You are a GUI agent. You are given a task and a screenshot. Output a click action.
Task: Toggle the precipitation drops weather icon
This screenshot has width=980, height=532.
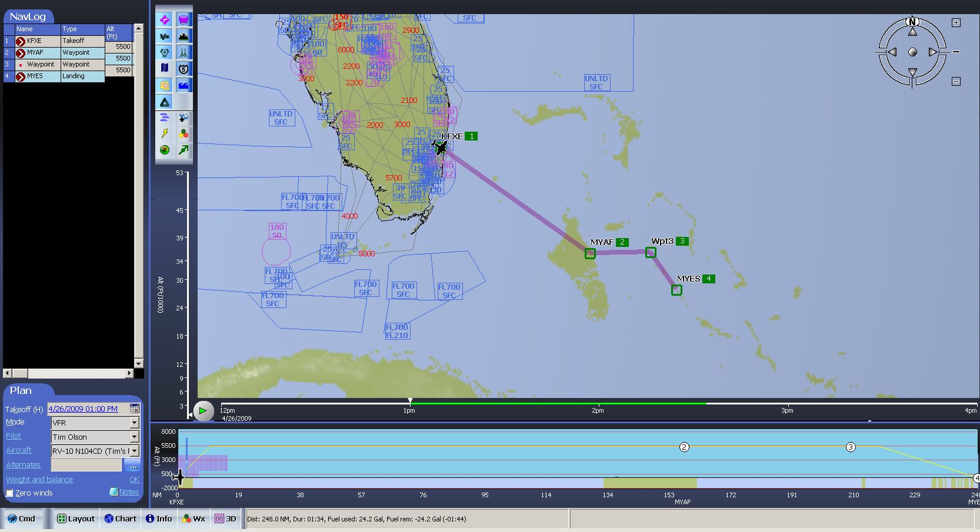pyautogui.click(x=184, y=118)
